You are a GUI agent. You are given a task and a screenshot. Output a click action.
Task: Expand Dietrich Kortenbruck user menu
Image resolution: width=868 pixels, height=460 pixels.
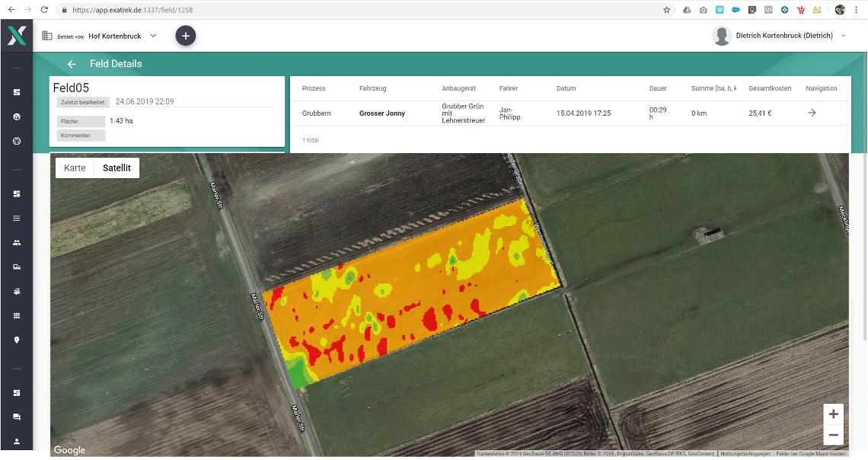click(843, 36)
